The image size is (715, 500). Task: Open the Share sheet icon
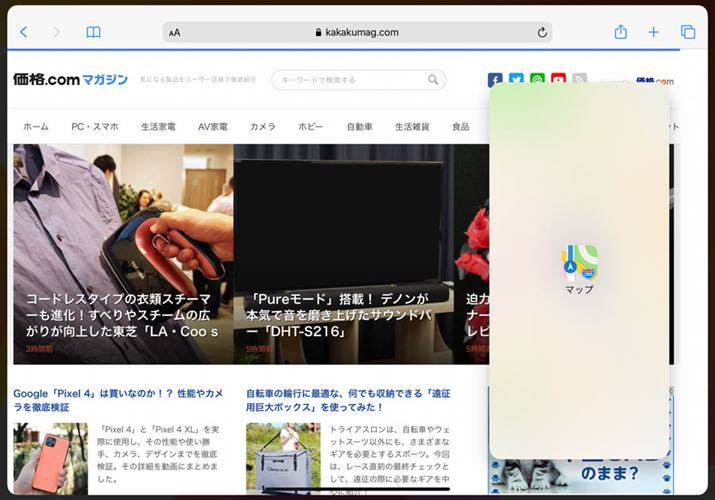[x=620, y=32]
